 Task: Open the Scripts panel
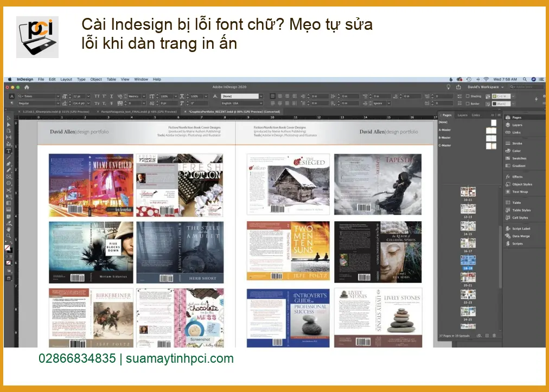[x=514, y=243]
